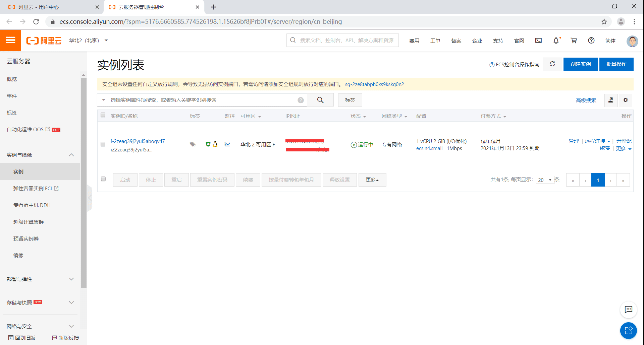Open instance i-2zeaq39j2yul5abogv47 link
The width and height of the screenshot is (644, 345).
(138, 141)
